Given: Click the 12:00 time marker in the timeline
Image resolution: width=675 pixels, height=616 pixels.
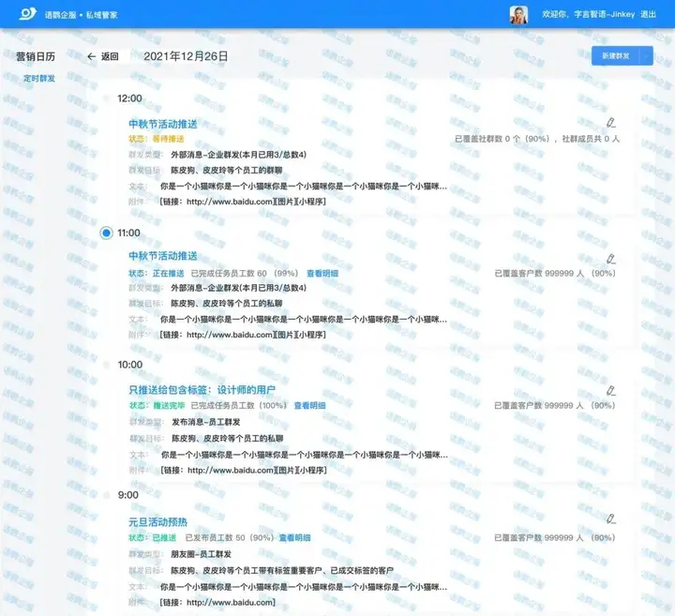Looking at the screenshot, I should pos(129,98).
